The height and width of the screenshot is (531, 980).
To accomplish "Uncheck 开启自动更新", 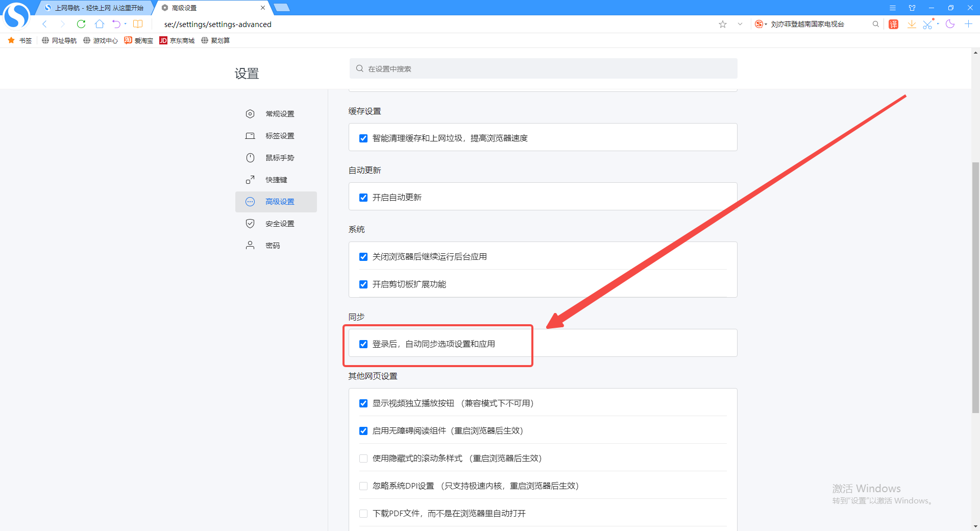I will tap(363, 198).
